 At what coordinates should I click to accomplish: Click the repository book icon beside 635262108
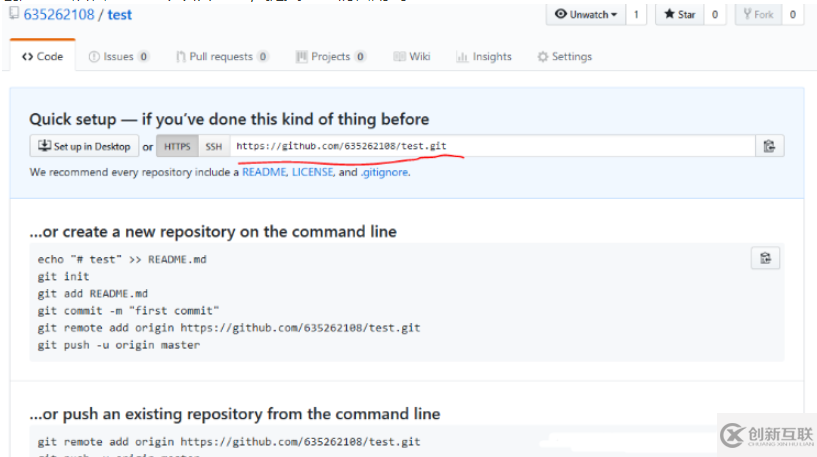click(x=14, y=13)
